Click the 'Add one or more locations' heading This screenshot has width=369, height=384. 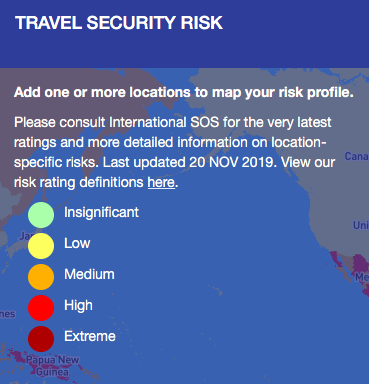184,92
